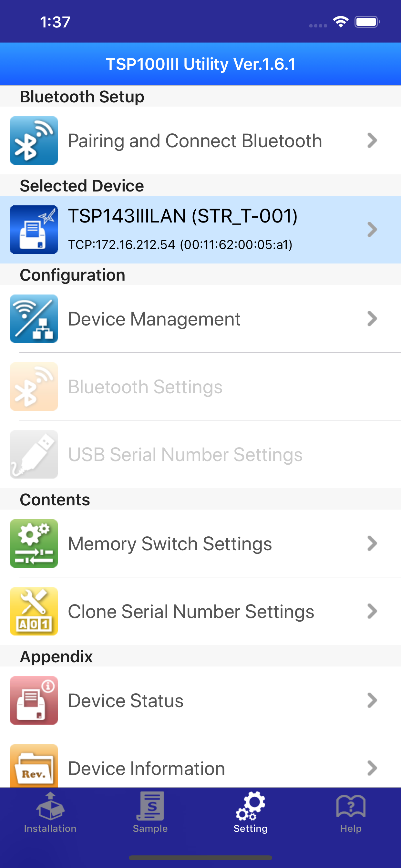Open the Pairing and Connect Bluetooth icon
Viewport: 401px width, 868px height.
[34, 140]
